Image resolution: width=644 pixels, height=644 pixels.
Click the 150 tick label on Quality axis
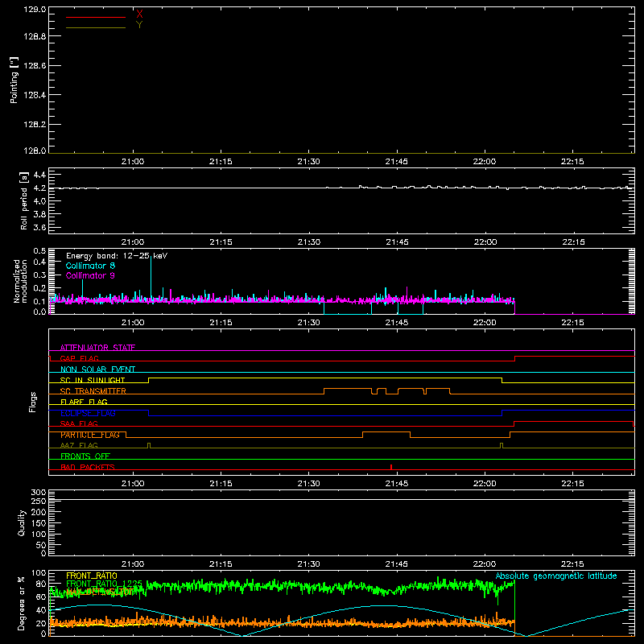39,523
